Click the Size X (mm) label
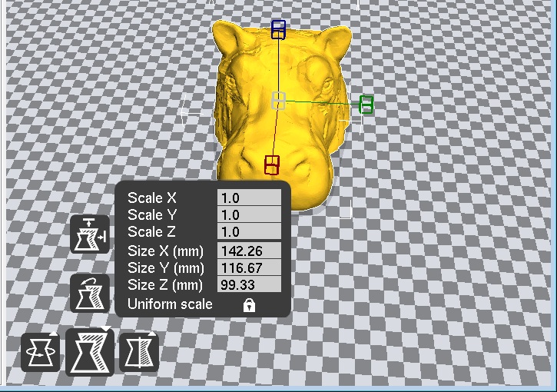This screenshot has height=392, width=557. [x=165, y=251]
